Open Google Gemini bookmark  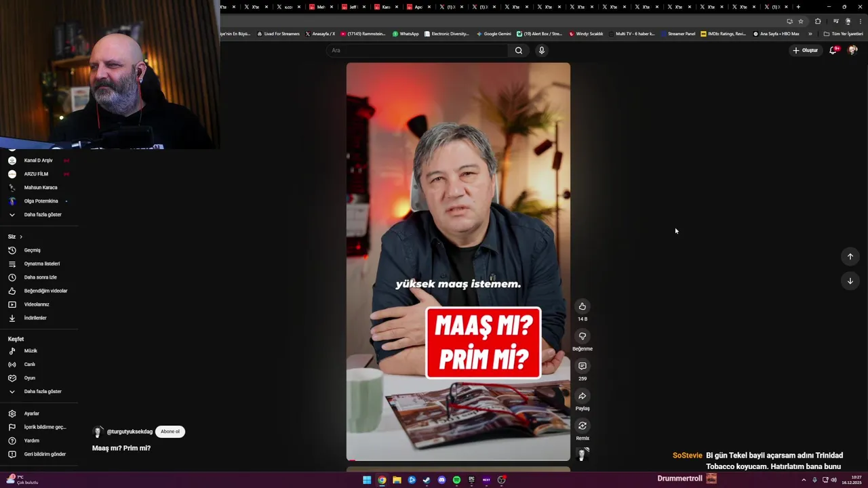(x=494, y=33)
